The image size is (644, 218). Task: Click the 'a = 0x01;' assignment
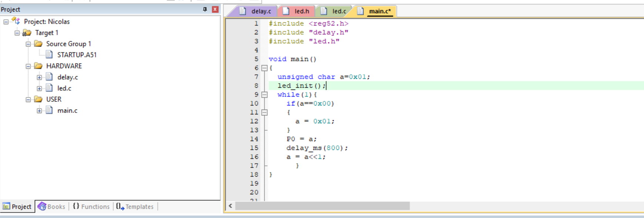coord(315,121)
